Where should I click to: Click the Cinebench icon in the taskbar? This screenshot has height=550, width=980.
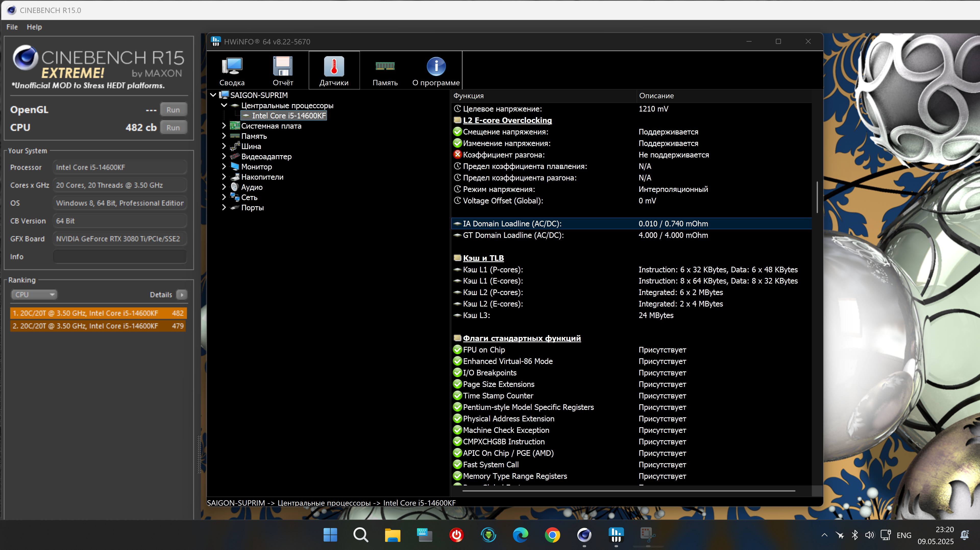[584, 535]
